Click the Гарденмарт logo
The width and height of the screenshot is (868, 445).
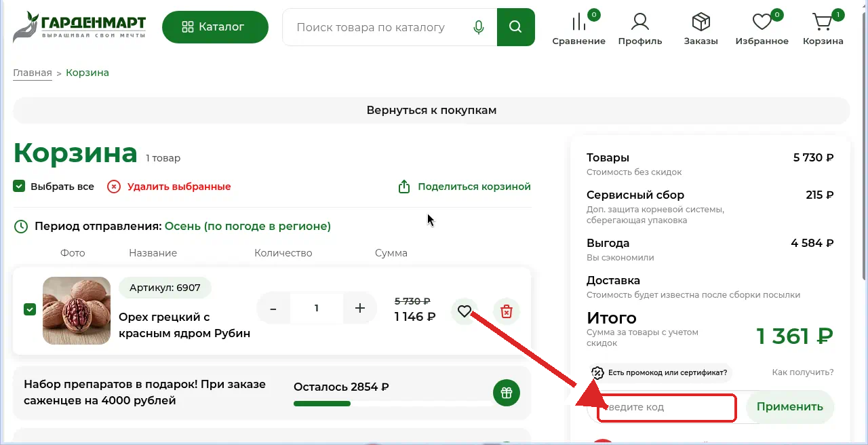pos(79,26)
